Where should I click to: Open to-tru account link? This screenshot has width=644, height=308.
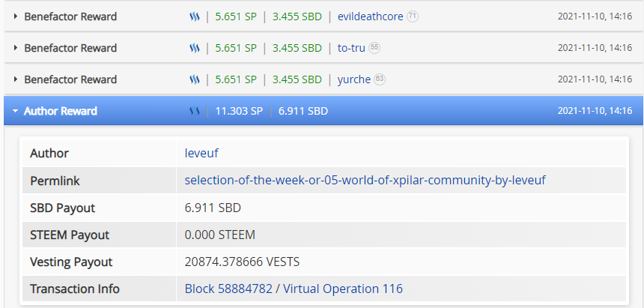(351, 48)
